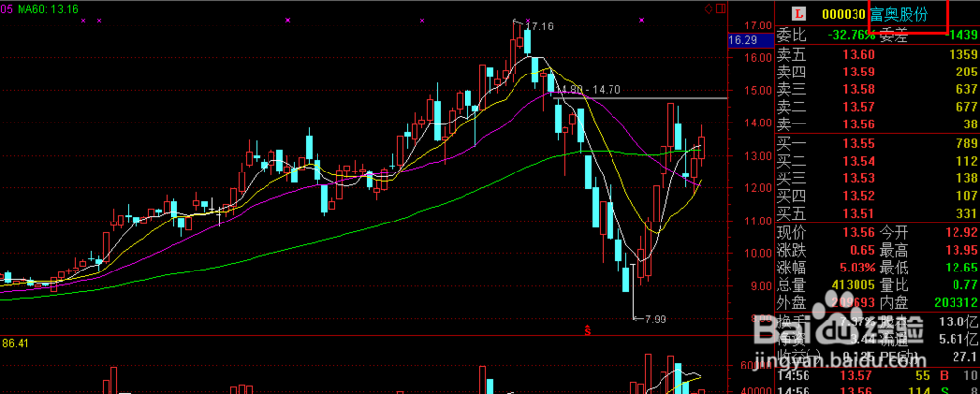Screen dimensions: 980x394
Task: Click the stock code 000030
Action: pos(844,14)
